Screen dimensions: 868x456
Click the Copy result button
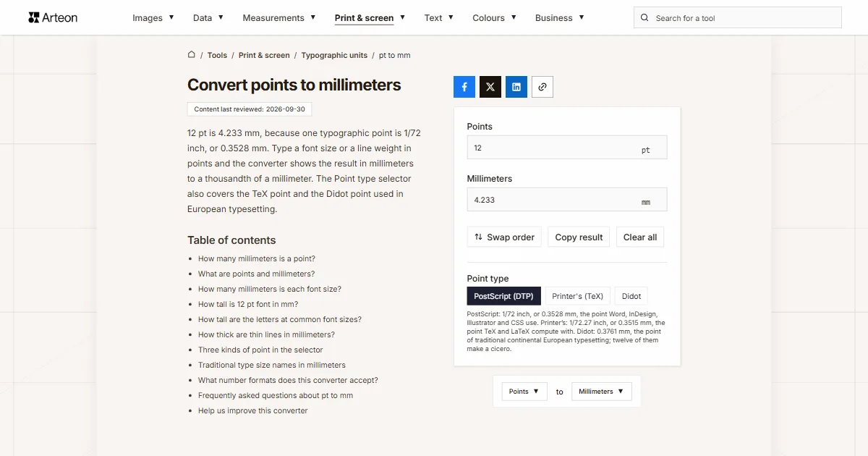click(579, 237)
